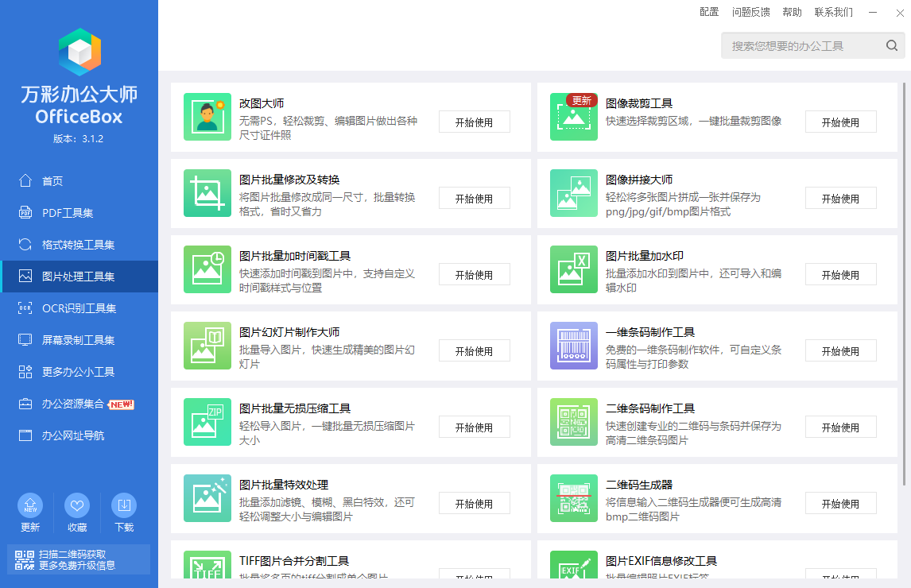Image resolution: width=911 pixels, height=588 pixels.
Task: Click the search magnifier icon
Action: pyautogui.click(x=892, y=46)
